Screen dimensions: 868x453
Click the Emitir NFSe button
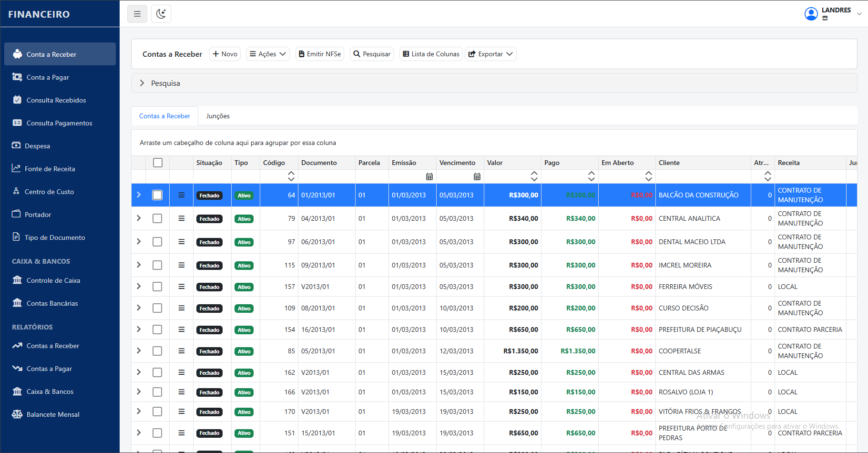pyautogui.click(x=320, y=54)
